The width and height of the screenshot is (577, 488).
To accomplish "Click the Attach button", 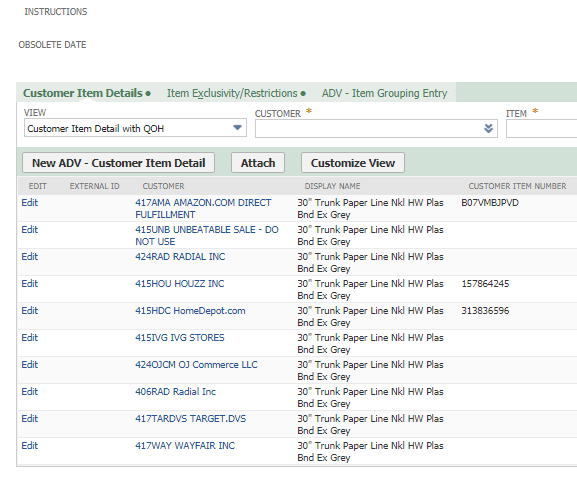I will [258, 163].
